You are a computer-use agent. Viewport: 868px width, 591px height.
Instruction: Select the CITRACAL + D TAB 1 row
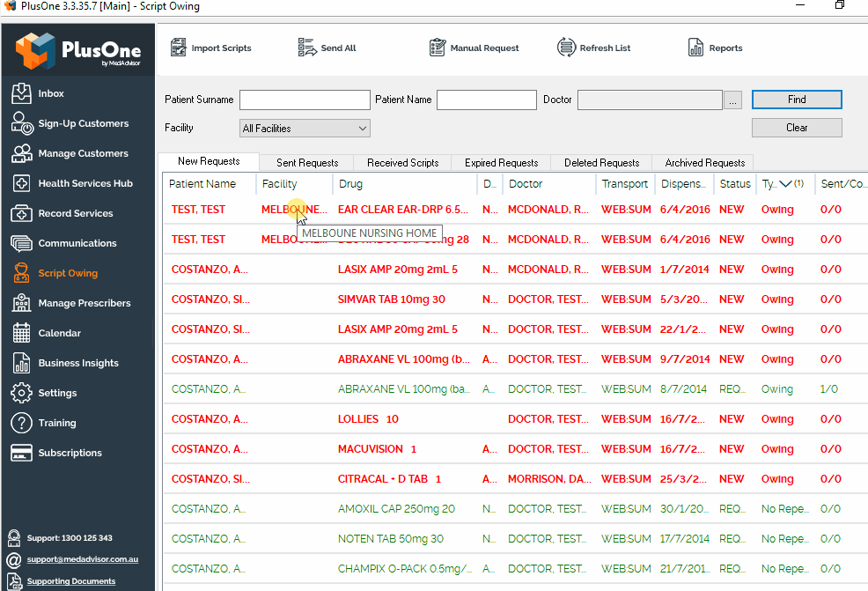(x=515, y=478)
